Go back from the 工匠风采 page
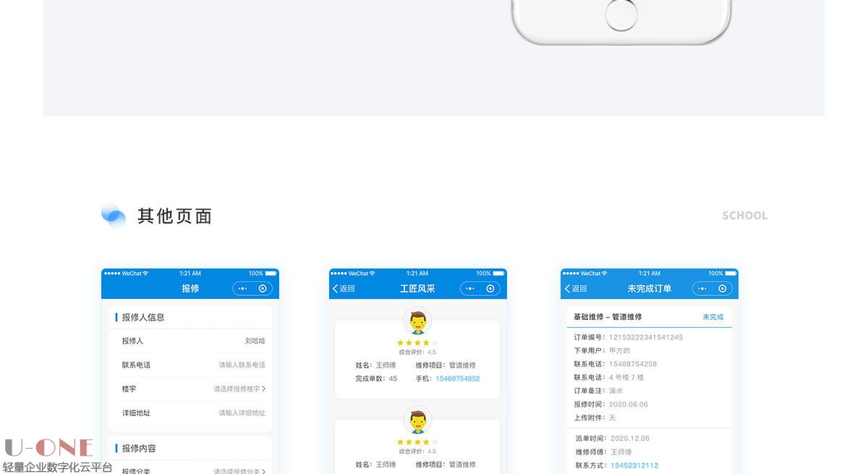 coord(344,289)
